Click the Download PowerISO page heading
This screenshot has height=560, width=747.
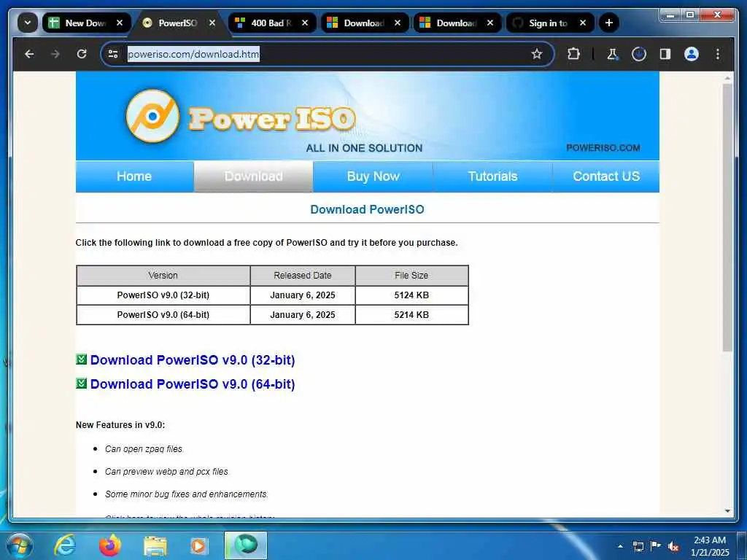click(x=368, y=209)
